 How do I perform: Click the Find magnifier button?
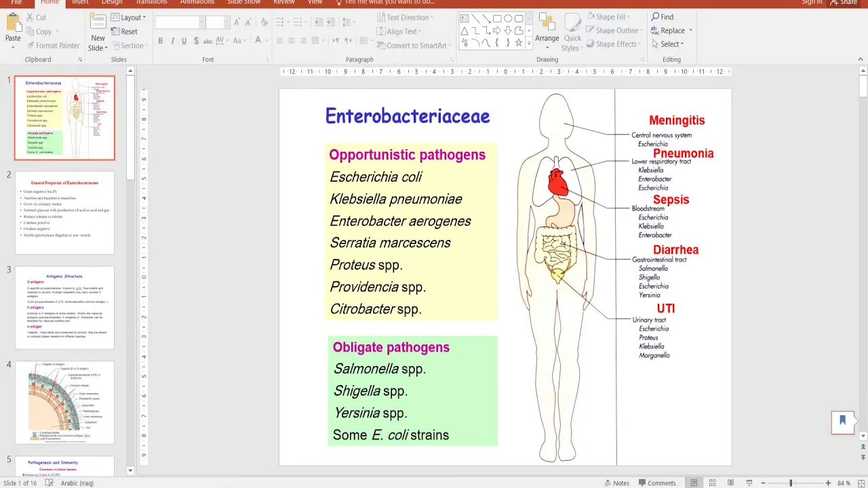click(x=663, y=17)
